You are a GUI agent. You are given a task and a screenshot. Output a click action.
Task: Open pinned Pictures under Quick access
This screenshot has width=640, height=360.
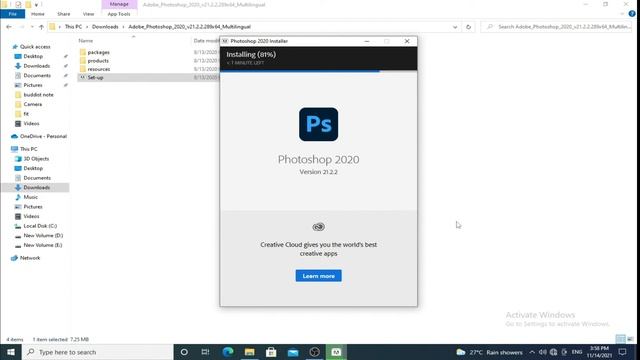click(33, 85)
